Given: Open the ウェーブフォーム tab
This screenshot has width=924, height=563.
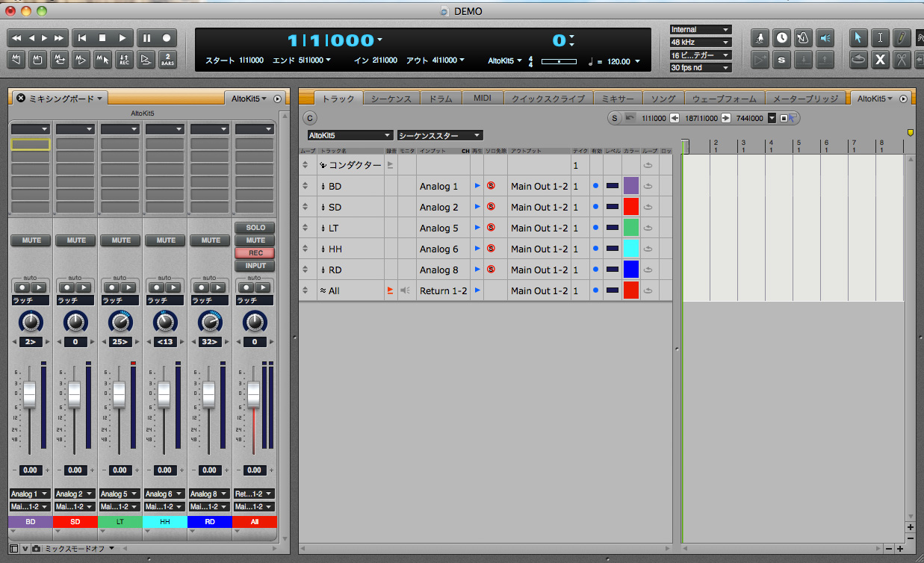Looking at the screenshot, I should (724, 99).
